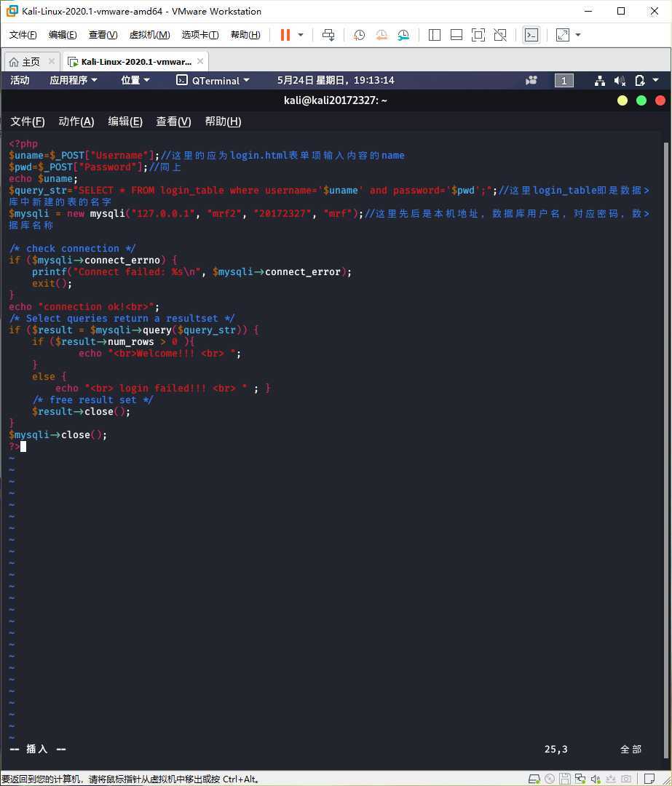Click the CD/DVD device status icon
This screenshot has width=672, height=786.
point(550,779)
